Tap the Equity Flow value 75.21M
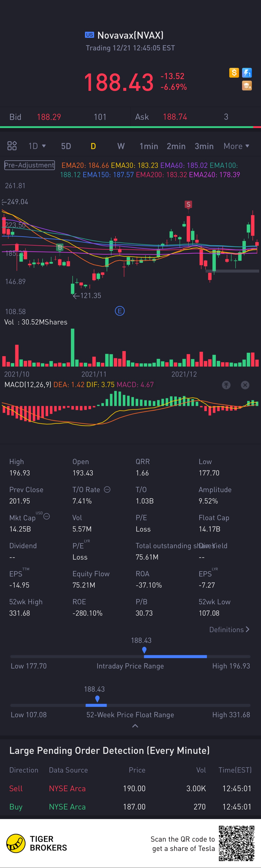This screenshot has width=261, height=868. [x=84, y=585]
